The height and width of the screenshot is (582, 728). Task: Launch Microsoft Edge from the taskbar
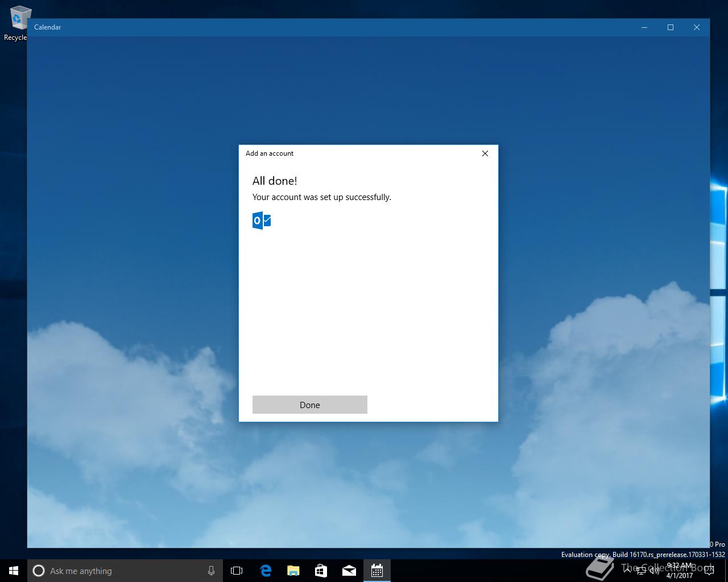pos(265,571)
